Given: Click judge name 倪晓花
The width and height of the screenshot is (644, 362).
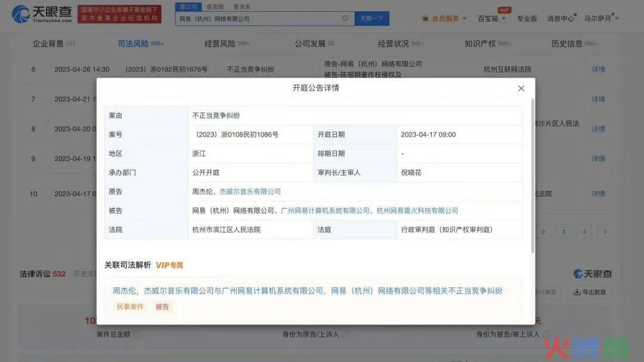Looking at the screenshot, I should 411,172.
